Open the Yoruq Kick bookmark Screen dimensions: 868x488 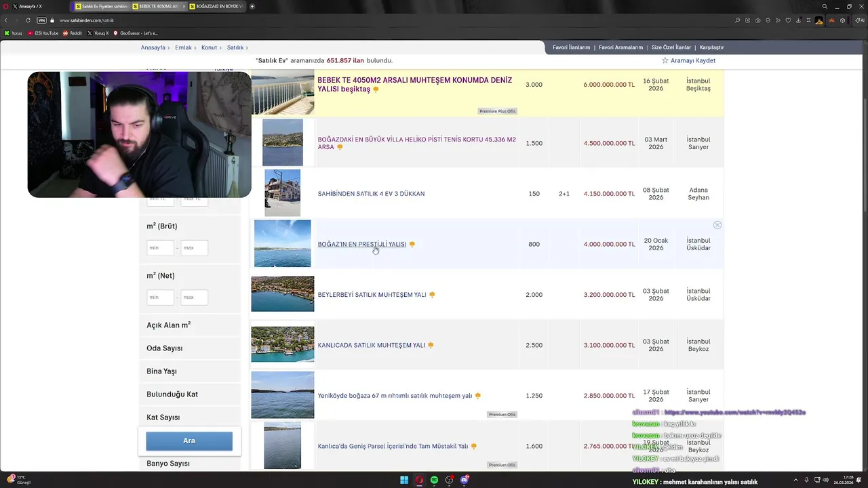coord(14,33)
